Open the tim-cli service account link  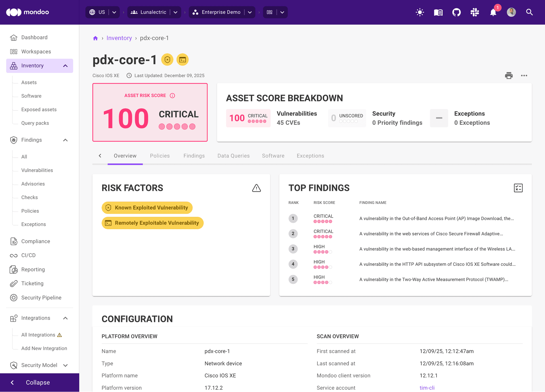pyautogui.click(x=427, y=387)
